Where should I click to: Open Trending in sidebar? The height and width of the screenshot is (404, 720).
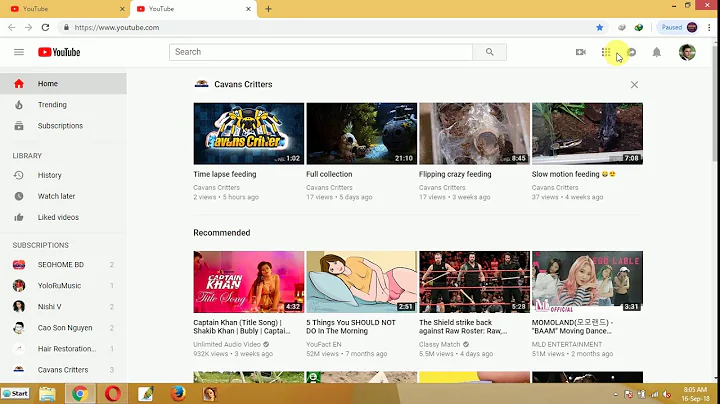coord(63,105)
